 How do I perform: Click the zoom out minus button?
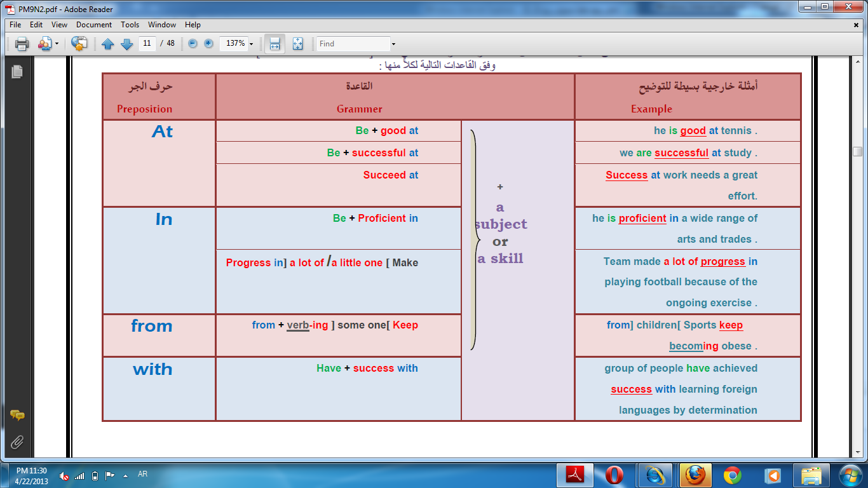pos(193,43)
